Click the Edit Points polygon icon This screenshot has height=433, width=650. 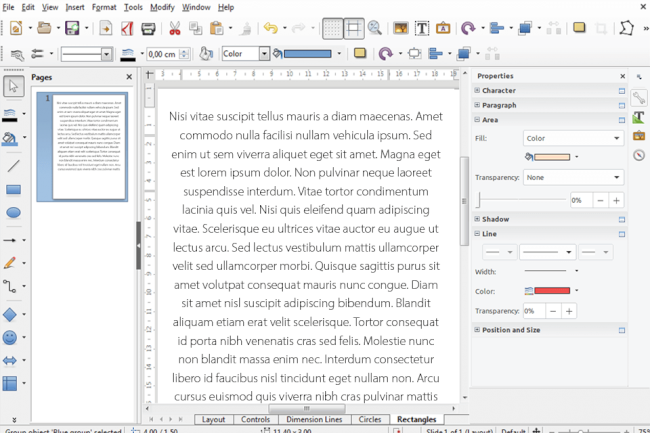tap(626, 28)
